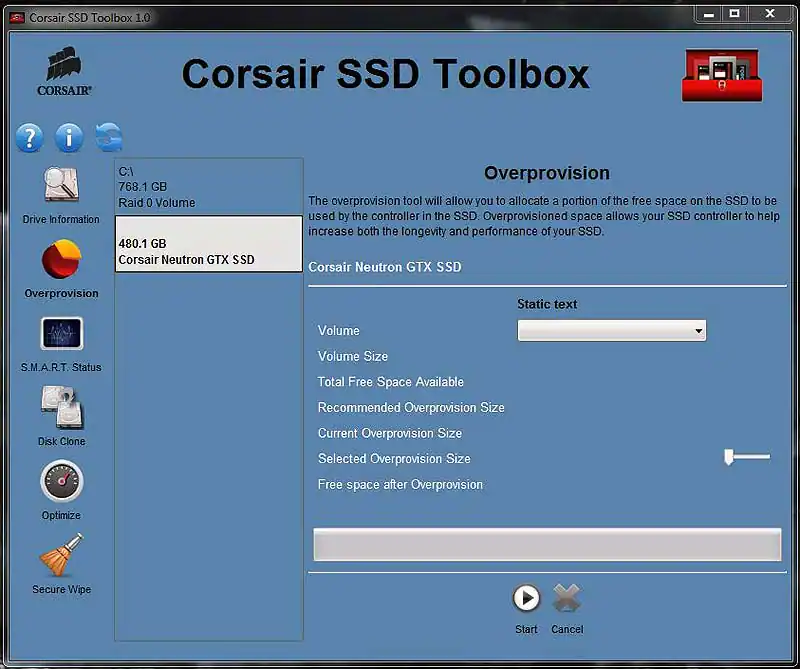Click the gray progress bar area

click(547, 544)
